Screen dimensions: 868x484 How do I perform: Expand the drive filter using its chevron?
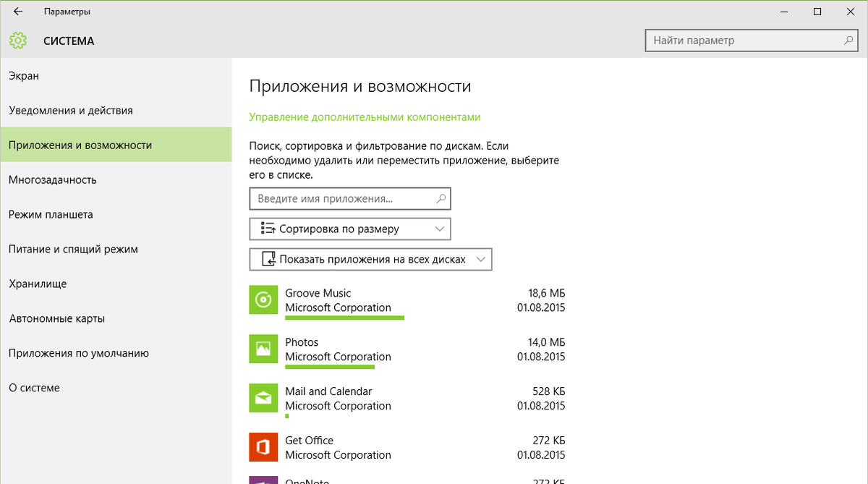click(x=480, y=259)
